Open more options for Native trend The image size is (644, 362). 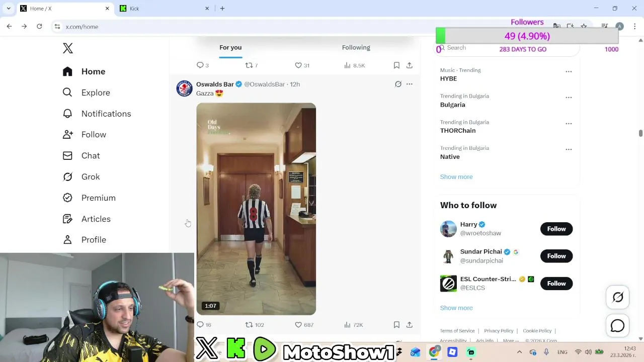point(569,149)
